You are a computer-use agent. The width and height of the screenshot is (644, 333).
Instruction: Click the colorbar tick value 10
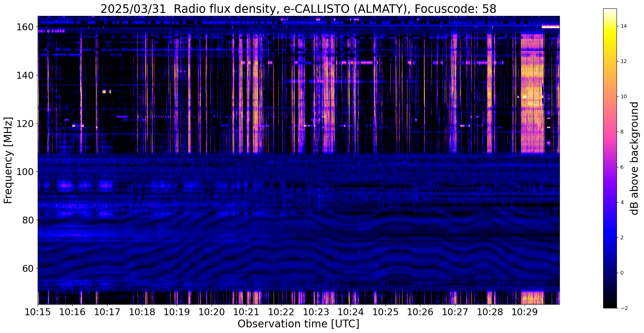623,97
